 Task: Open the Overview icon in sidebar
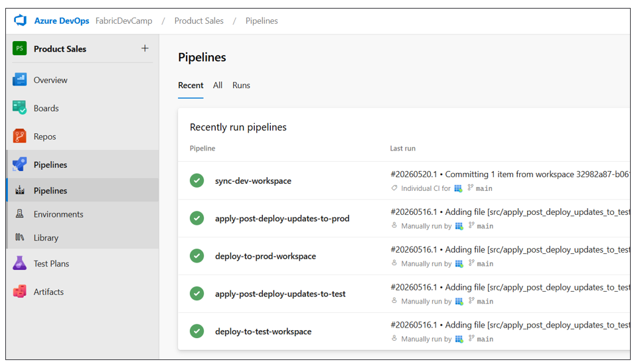19,80
